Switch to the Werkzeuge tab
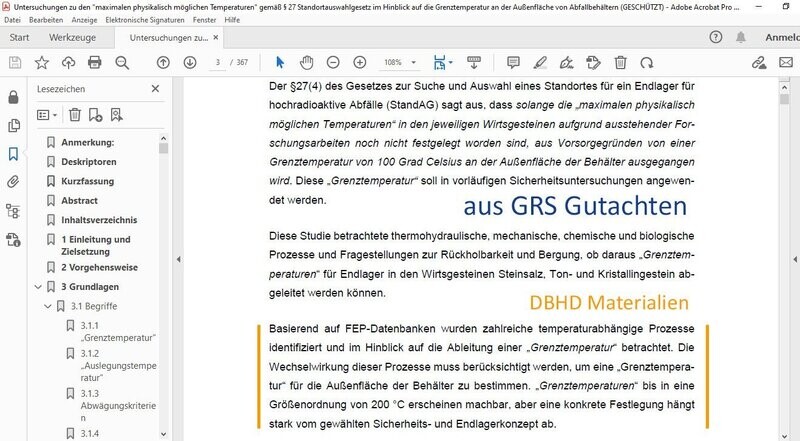 tap(72, 37)
